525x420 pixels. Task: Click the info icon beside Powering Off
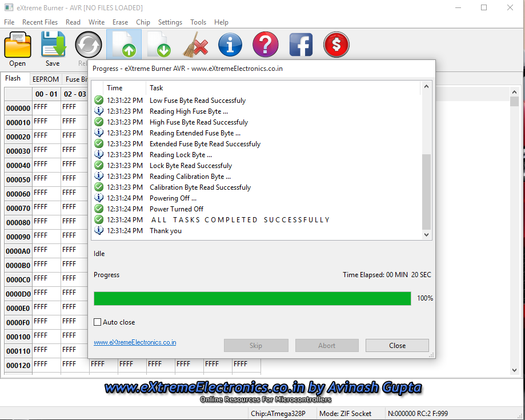pos(99,198)
